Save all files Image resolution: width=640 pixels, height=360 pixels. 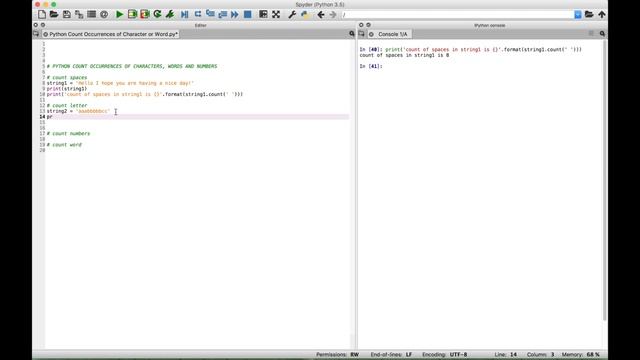coord(79,14)
